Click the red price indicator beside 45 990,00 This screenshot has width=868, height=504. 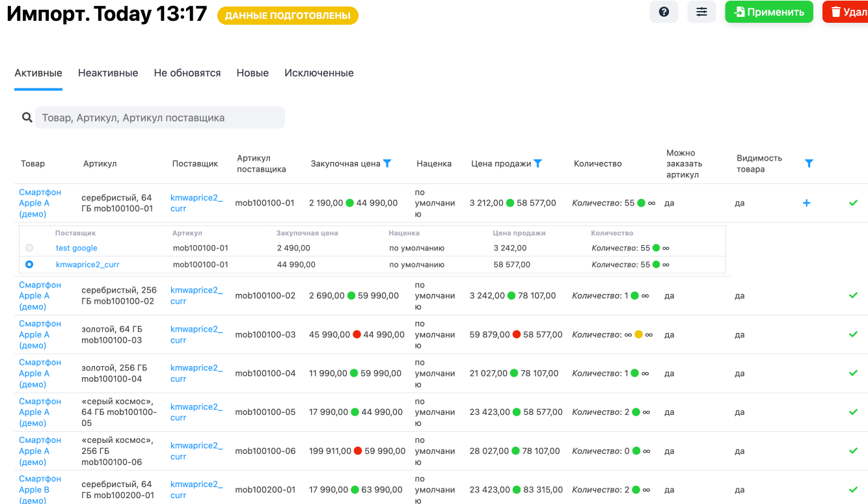coord(357,334)
